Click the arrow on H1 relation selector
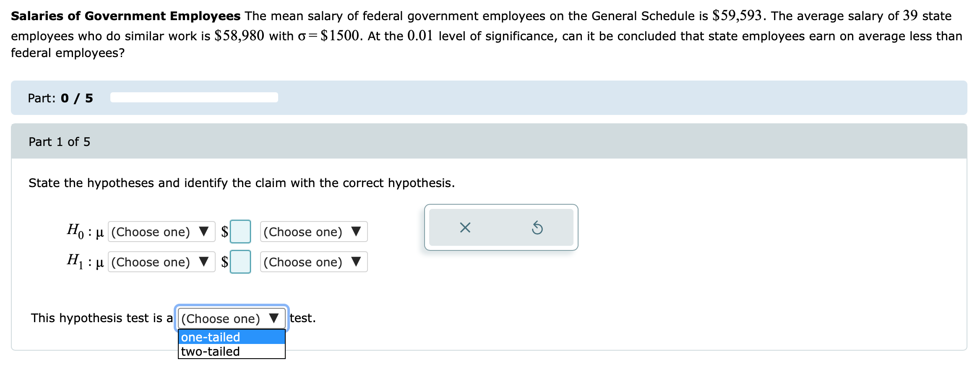Image resolution: width=980 pixels, height=375 pixels. pyautogui.click(x=204, y=262)
